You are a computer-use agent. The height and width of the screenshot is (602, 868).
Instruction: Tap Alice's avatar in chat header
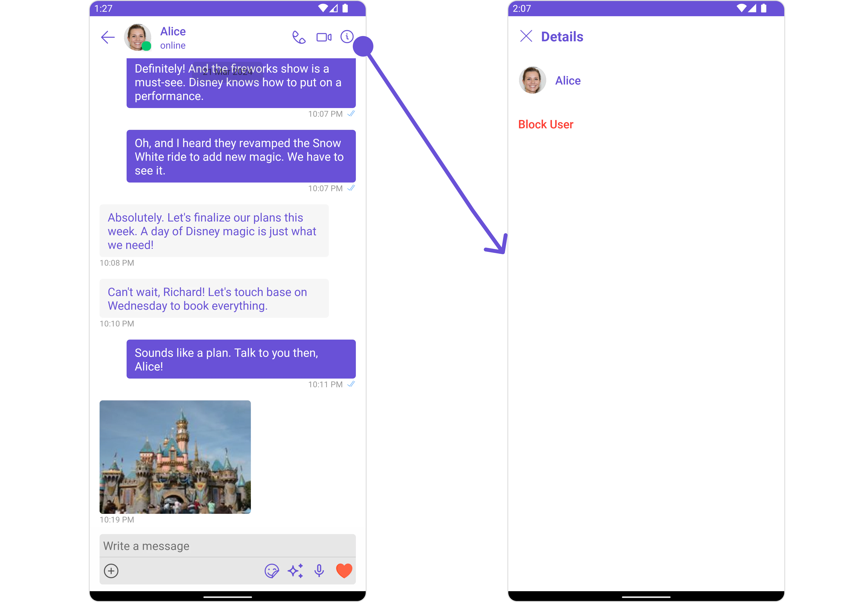(x=138, y=37)
